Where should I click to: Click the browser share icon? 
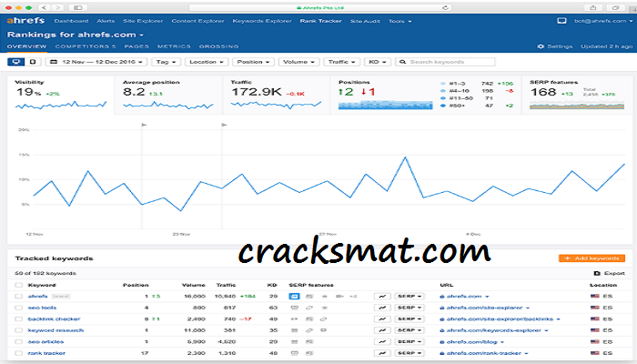click(592, 7)
